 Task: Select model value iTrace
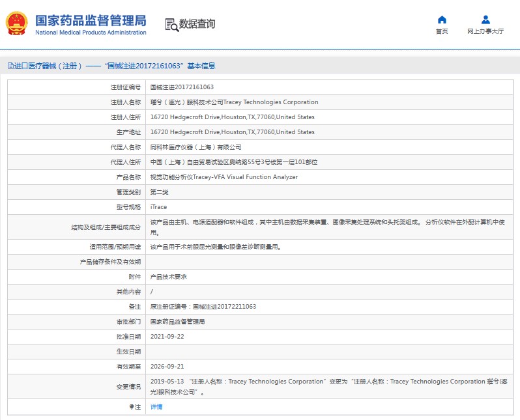(x=158, y=207)
